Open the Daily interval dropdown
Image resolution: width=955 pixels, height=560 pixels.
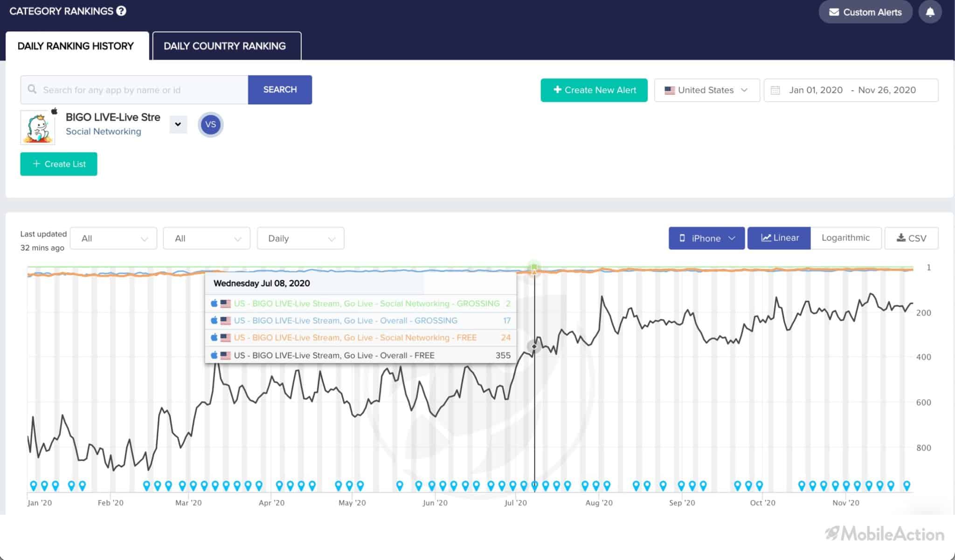301,238
